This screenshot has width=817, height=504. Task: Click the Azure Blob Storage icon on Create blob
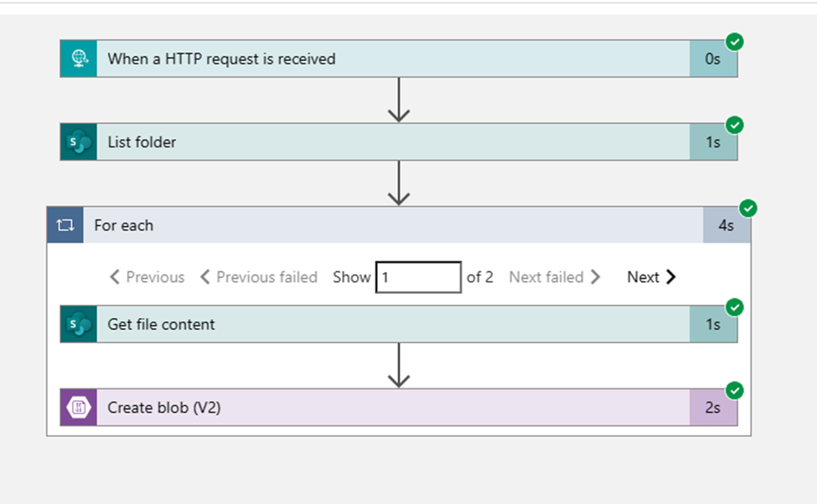coord(78,408)
